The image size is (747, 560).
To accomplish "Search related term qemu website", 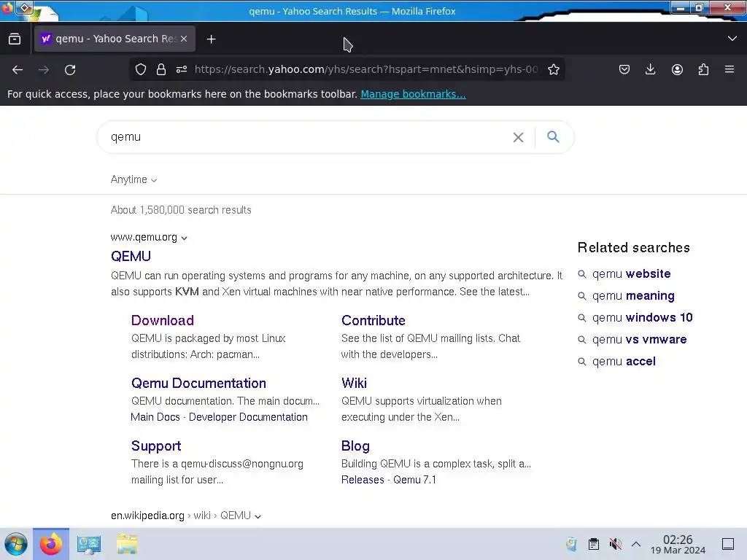I will tap(631, 274).
